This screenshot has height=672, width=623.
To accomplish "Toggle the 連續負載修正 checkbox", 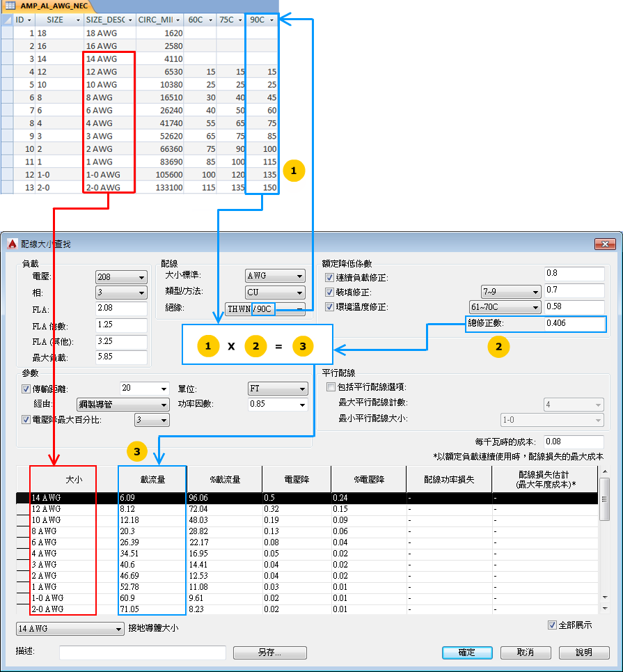I will pos(329,277).
